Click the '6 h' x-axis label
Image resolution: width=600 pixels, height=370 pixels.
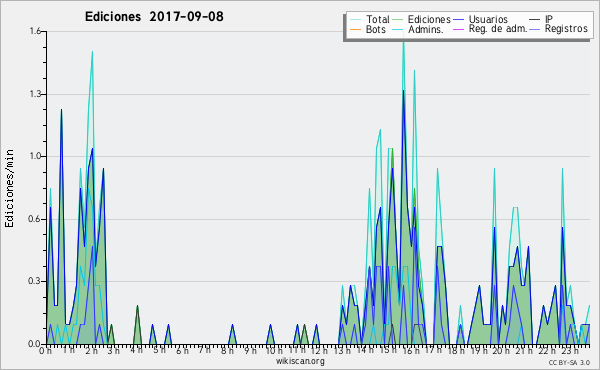(x=182, y=350)
